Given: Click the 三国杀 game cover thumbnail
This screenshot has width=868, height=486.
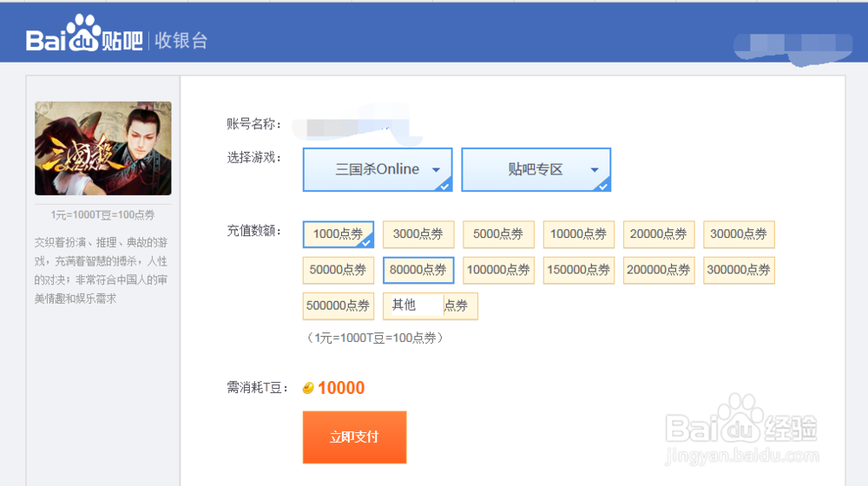Looking at the screenshot, I should coord(103,148).
